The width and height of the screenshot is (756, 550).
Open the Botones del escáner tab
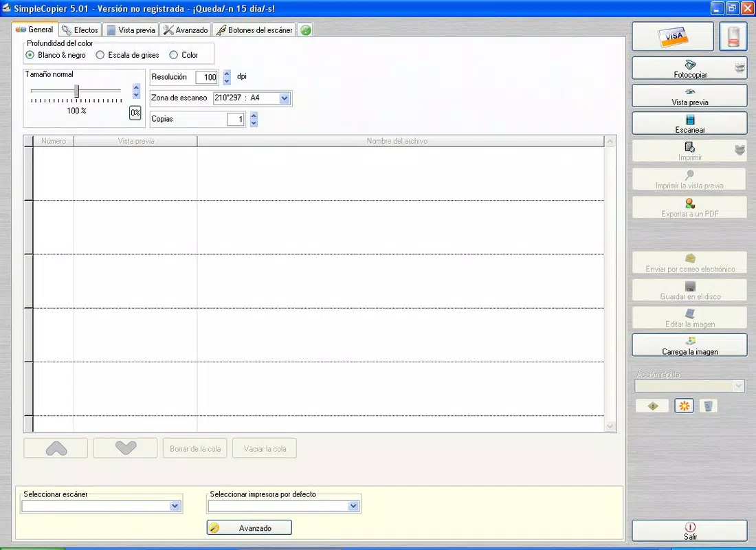(254, 30)
